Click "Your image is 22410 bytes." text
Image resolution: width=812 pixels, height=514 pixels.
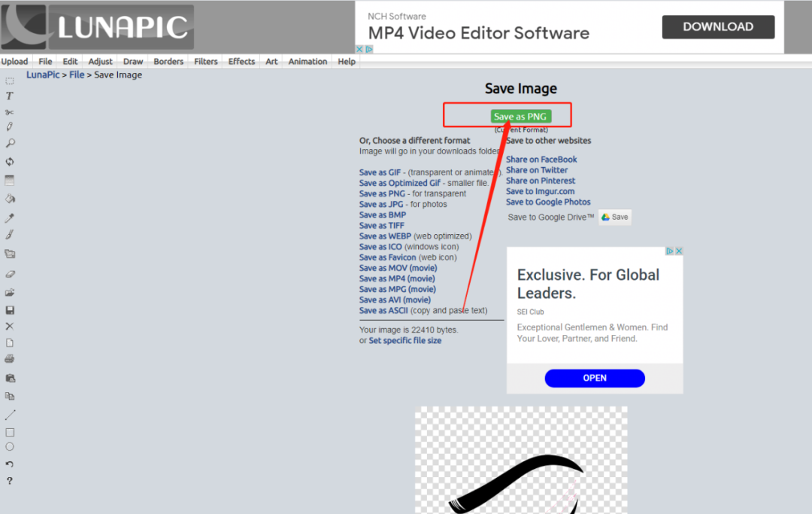click(x=408, y=330)
